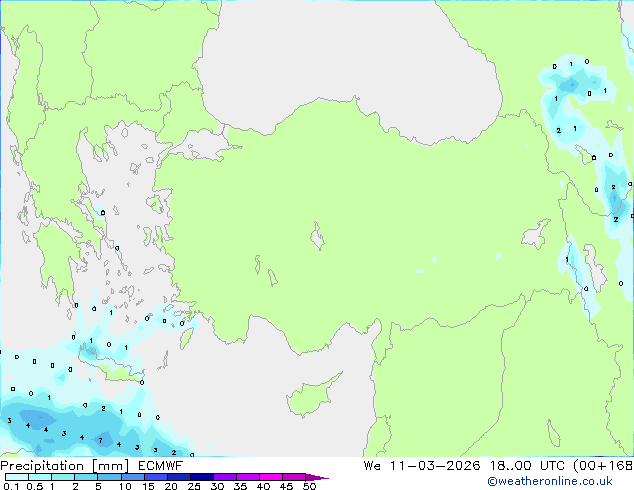Open the weatheronline.co.uk copyright link
Screen dimensions: 634x490
[x=550, y=481]
